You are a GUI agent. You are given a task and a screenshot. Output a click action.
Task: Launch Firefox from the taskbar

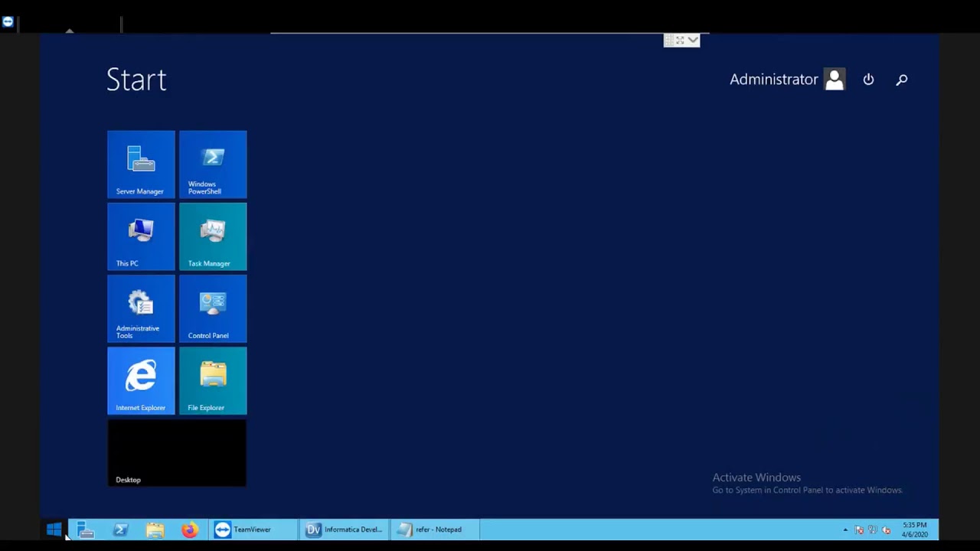click(189, 530)
